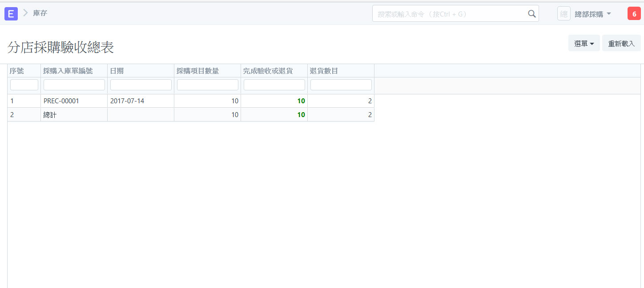Sort by 日期 column header
Screen dimensions: 644x288
tap(117, 71)
